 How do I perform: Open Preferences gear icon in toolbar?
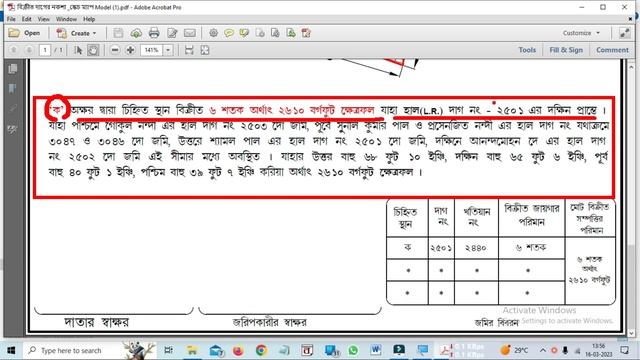click(213, 33)
